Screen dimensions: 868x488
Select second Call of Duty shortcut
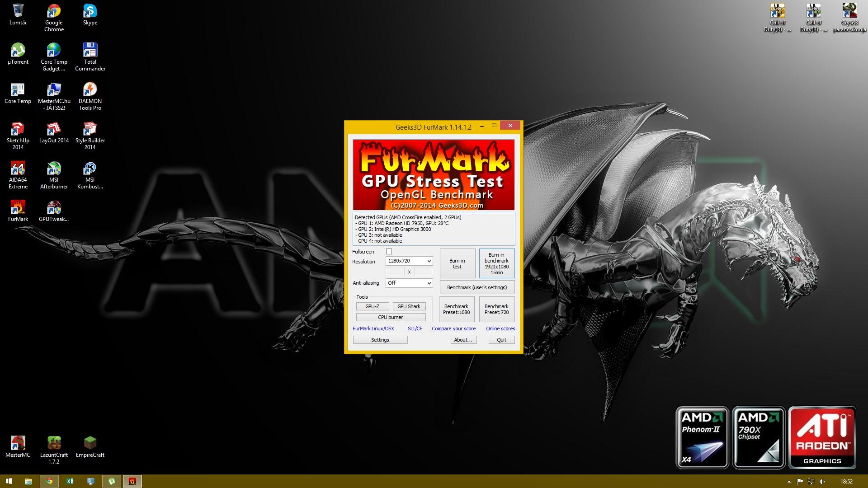pos(814,18)
